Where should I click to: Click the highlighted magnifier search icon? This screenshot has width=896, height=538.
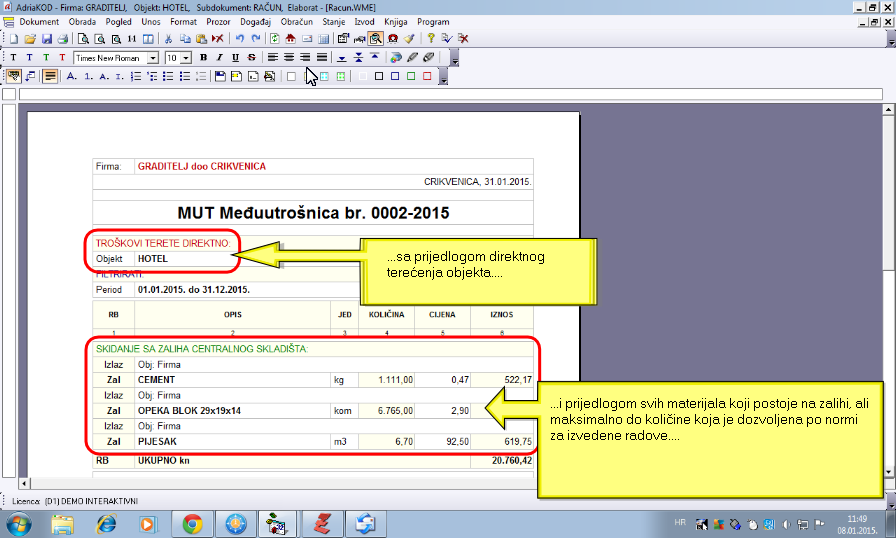(375, 39)
